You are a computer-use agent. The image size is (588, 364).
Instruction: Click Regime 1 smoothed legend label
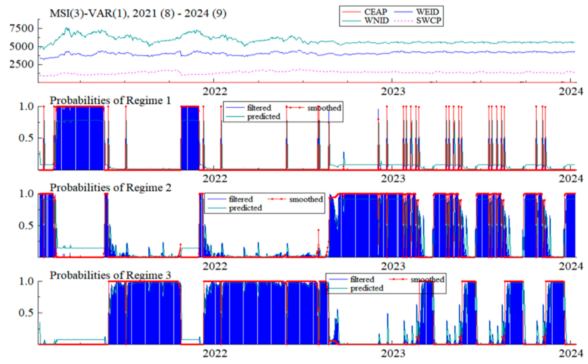(x=324, y=108)
